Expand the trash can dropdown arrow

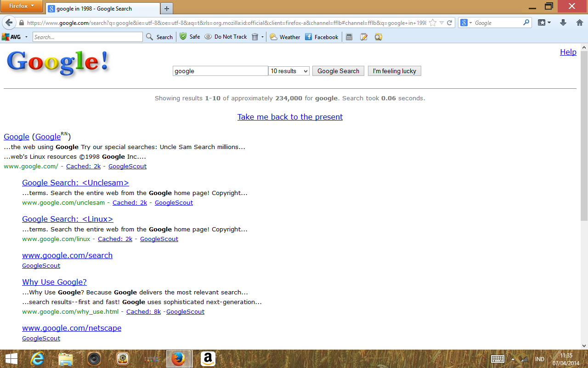pos(263,37)
